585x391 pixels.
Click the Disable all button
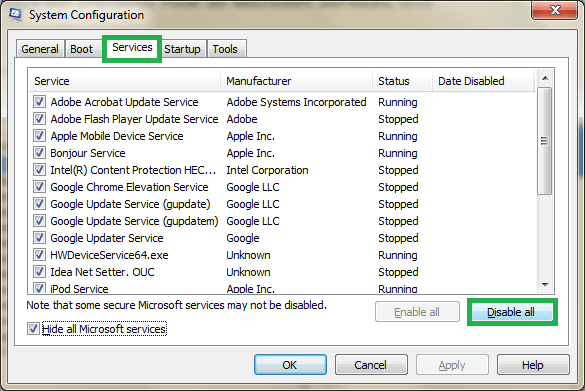tap(512, 312)
